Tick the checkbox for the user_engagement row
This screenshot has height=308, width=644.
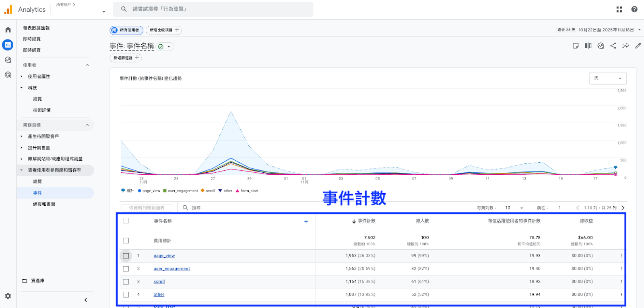coord(126,269)
